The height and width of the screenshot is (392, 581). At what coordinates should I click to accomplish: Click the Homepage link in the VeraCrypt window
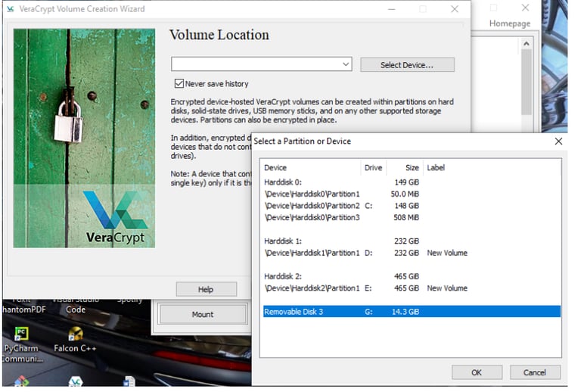click(509, 23)
